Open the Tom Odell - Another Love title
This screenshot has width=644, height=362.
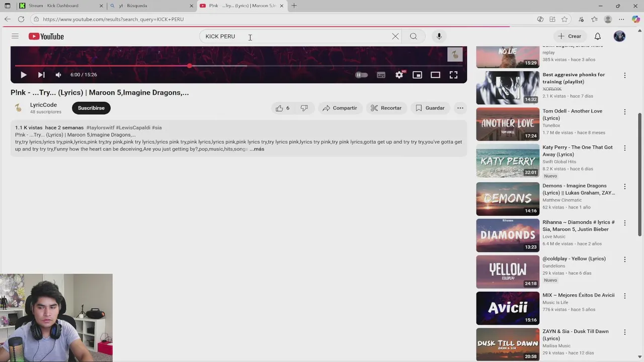point(572,115)
